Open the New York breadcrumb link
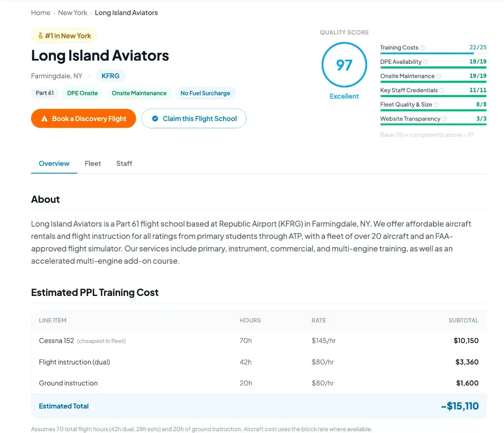The image size is (504, 433). (x=73, y=13)
